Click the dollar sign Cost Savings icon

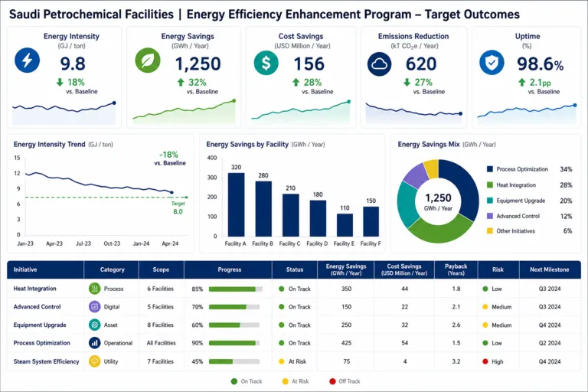(266, 63)
